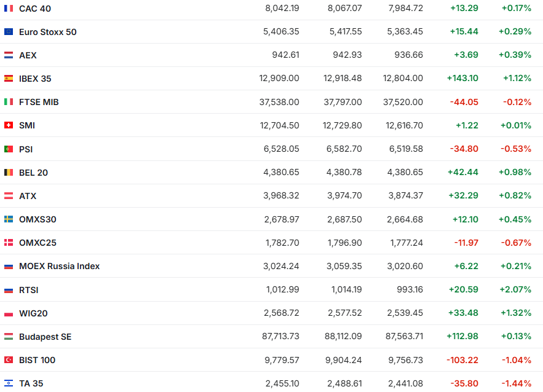The image size is (543, 392).
Task: Click the Israel flag icon beside TA 35
Action: [9, 383]
